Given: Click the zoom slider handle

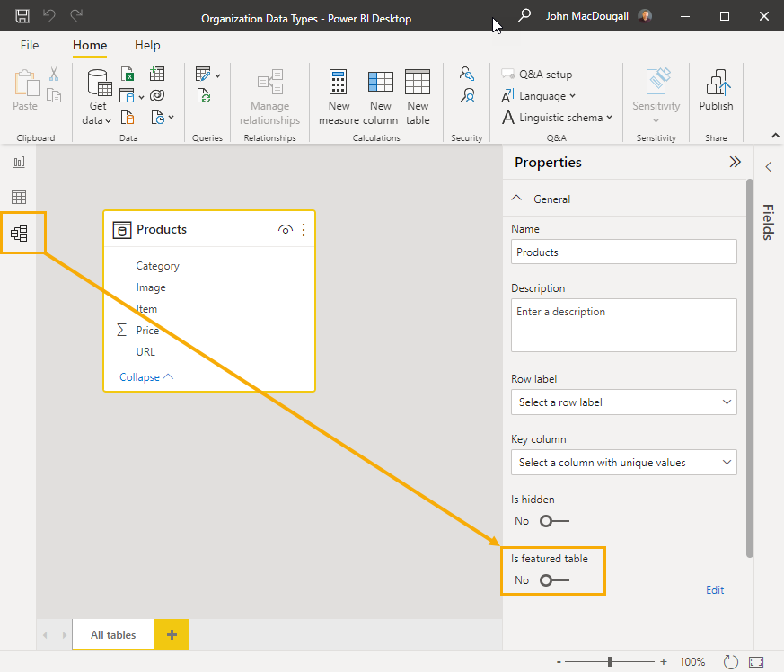Looking at the screenshot, I should click(610, 662).
